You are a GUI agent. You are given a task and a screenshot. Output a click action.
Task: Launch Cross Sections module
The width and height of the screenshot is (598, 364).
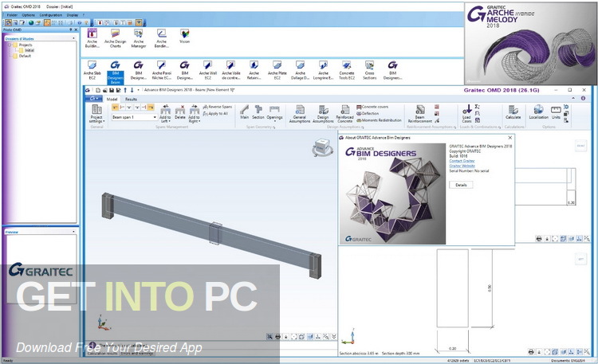pos(369,70)
